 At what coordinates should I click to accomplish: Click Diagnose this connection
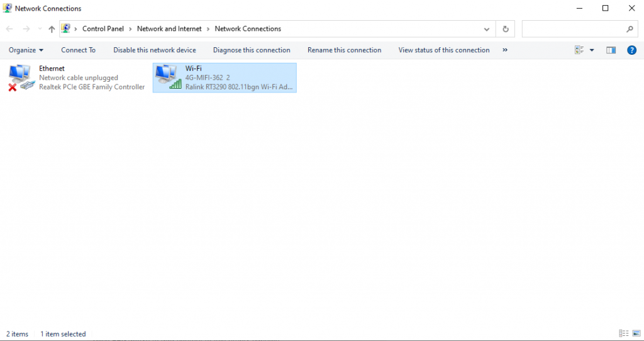tap(252, 50)
